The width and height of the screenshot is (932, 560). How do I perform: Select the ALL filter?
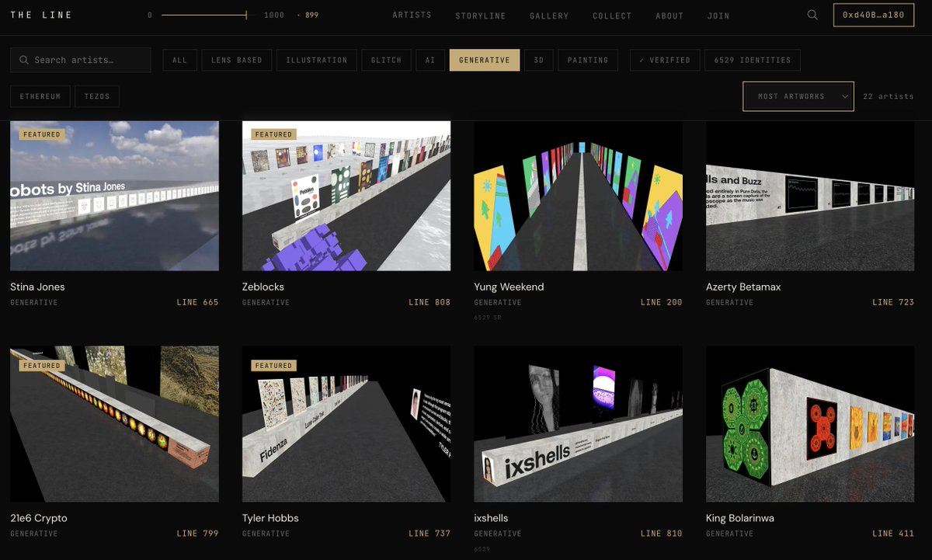(179, 60)
